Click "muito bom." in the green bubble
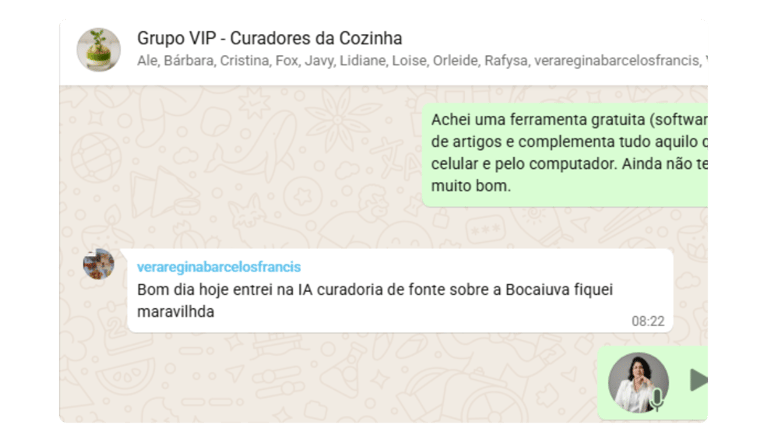 [471, 186]
